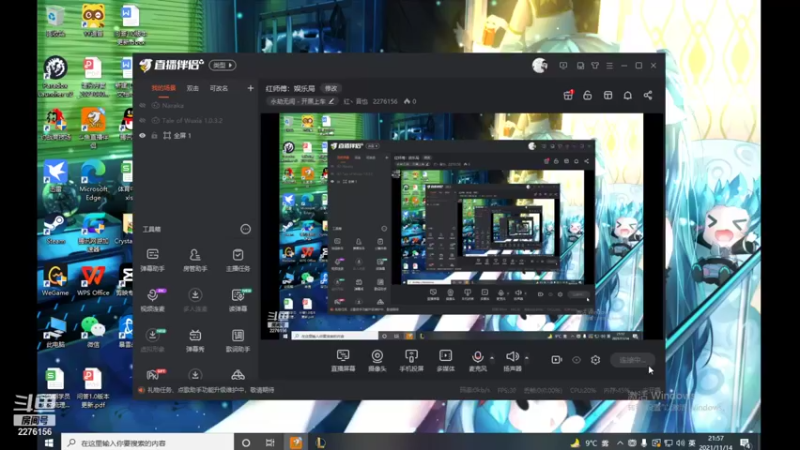The width and height of the screenshot is (800, 450).
Task: Click the 连接中 start-streaming button
Action: [x=633, y=360]
